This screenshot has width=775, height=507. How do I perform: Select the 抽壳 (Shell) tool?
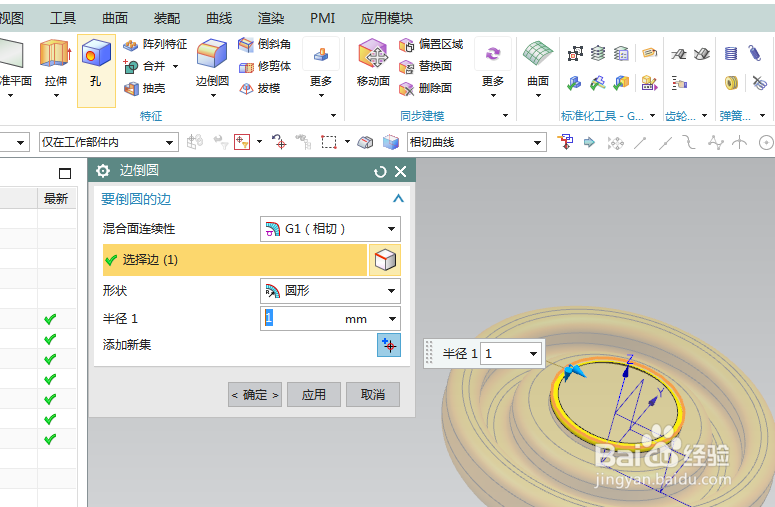click(144, 88)
